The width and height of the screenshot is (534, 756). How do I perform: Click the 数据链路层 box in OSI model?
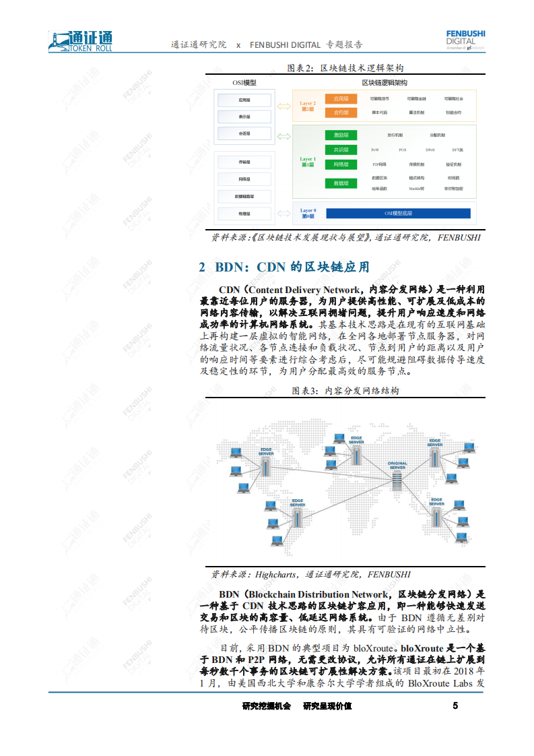pos(244,197)
